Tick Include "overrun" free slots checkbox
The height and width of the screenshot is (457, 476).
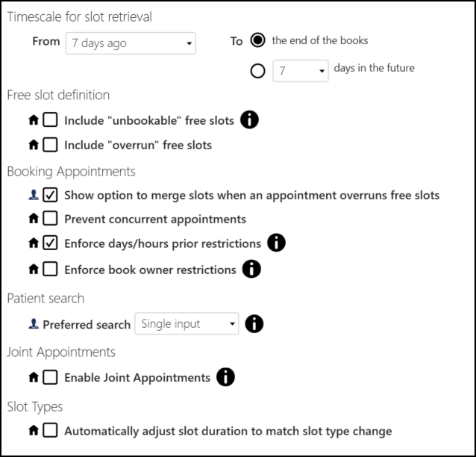click(x=50, y=145)
